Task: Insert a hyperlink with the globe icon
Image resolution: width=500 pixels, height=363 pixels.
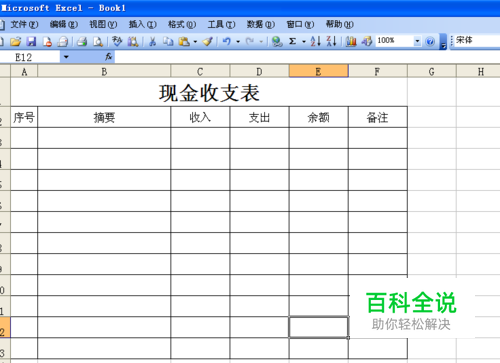Action: pyautogui.click(x=277, y=41)
